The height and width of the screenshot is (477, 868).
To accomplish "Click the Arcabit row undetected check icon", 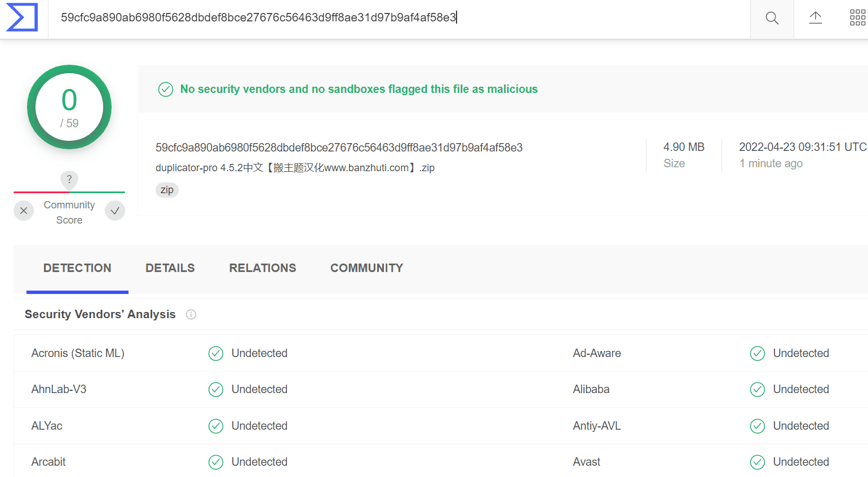I will point(216,462).
